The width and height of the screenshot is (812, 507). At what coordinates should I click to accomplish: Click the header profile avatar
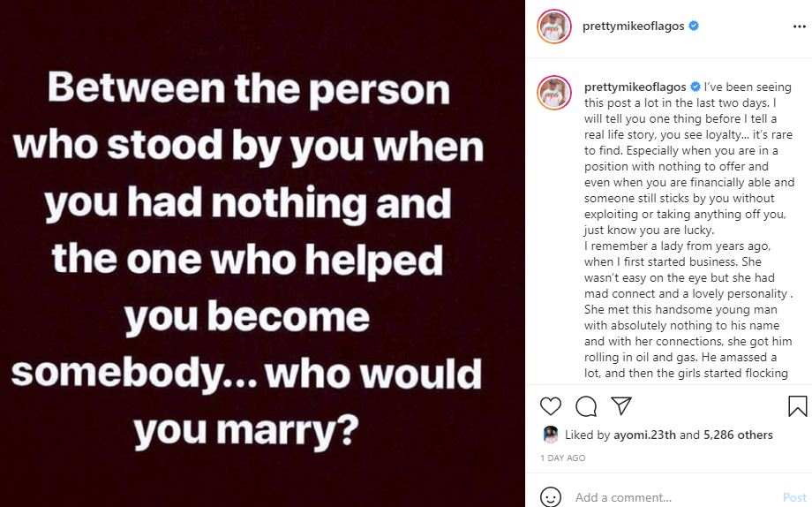coord(554,26)
